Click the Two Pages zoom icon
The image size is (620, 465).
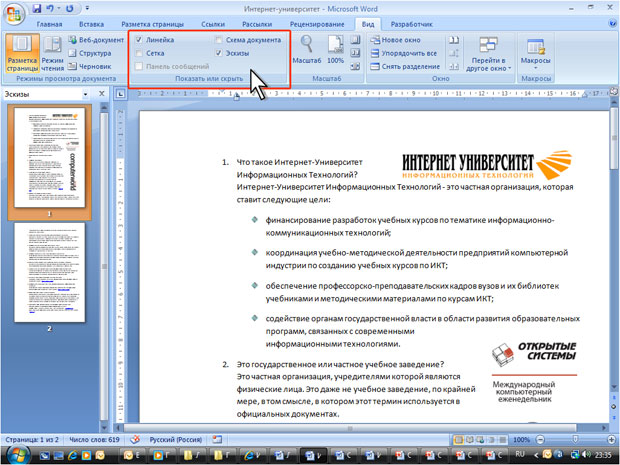[x=355, y=53]
